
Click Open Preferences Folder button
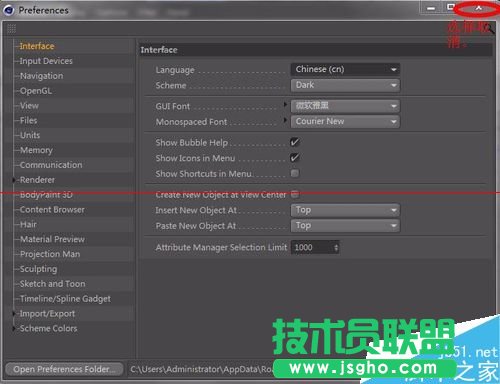click(x=64, y=369)
